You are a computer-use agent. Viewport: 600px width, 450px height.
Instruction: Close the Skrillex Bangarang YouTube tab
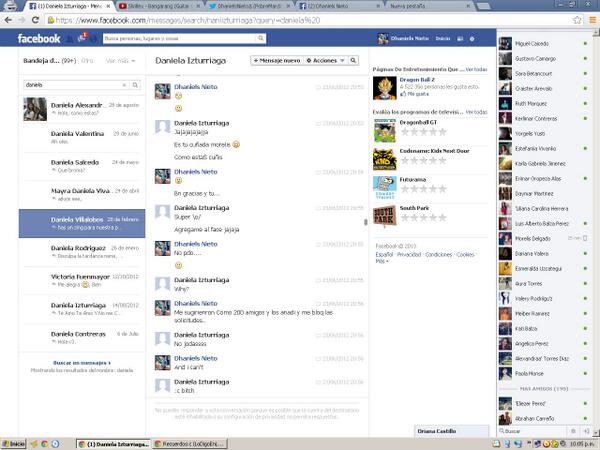198,6
